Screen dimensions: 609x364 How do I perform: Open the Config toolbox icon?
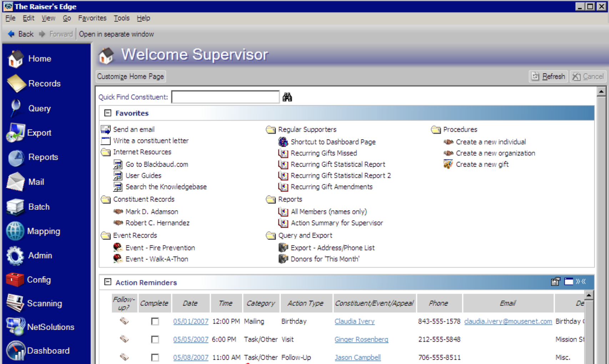[15, 280]
